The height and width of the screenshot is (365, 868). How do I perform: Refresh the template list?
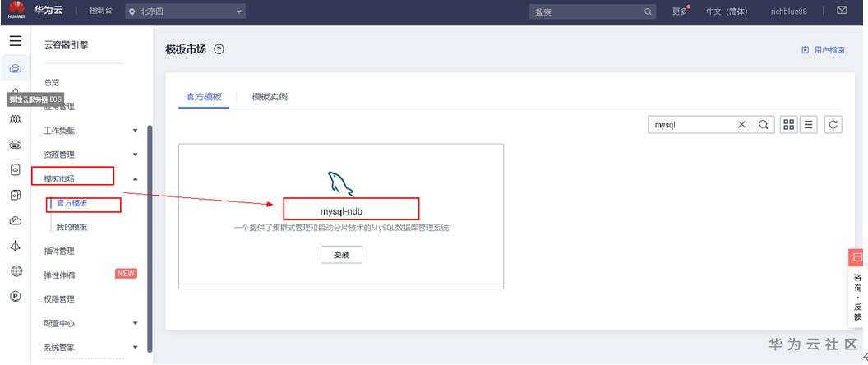[833, 125]
